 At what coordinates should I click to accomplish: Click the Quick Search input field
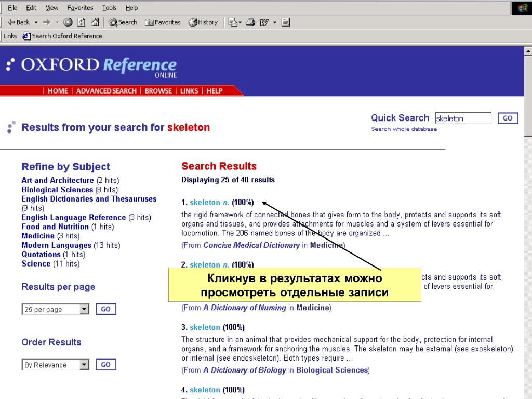pyautogui.click(x=463, y=118)
